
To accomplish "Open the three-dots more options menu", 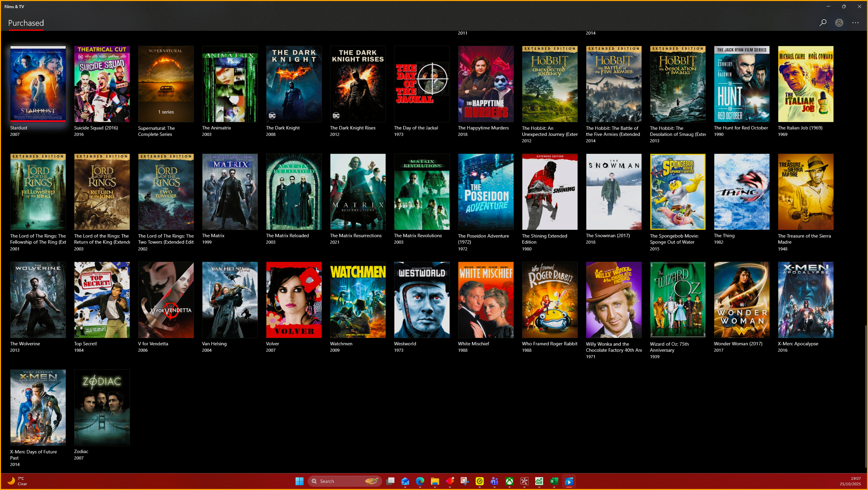I will [x=855, y=23].
